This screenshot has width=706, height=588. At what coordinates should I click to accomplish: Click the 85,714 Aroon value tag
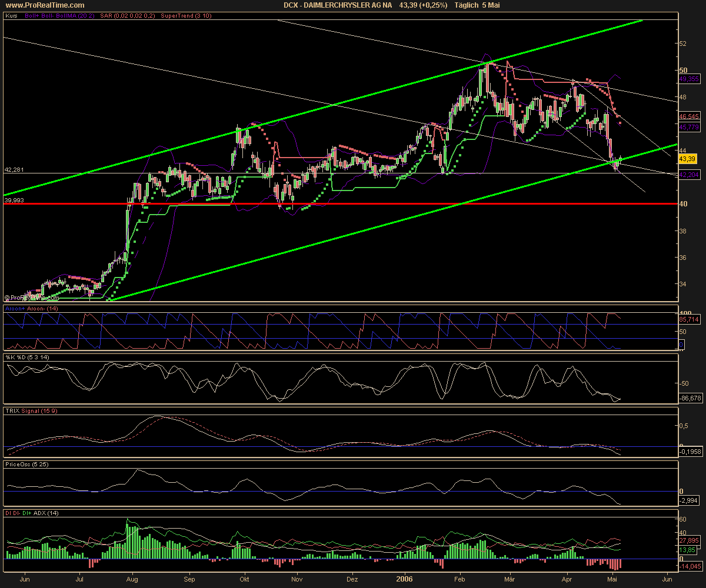coord(689,320)
